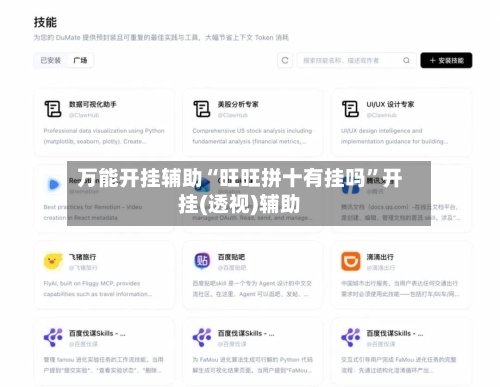The image size is (500, 387).
Task: Click the 技能 page heading
Action: 45,22
